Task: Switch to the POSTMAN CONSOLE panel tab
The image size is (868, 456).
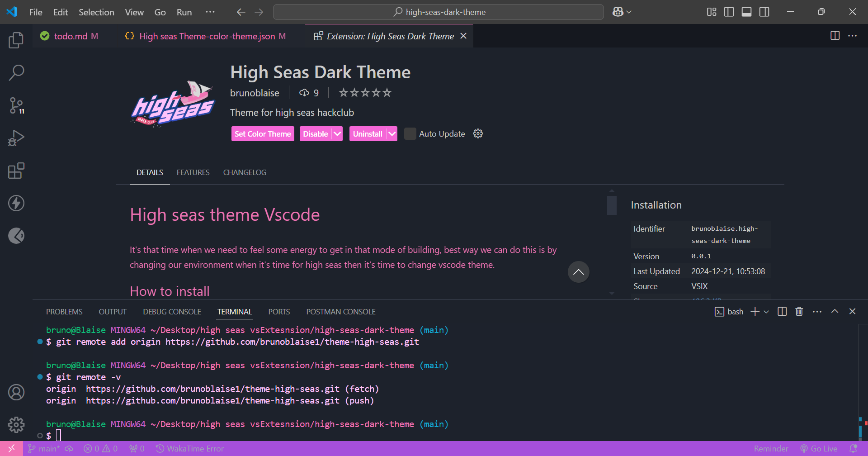Action: (x=341, y=312)
